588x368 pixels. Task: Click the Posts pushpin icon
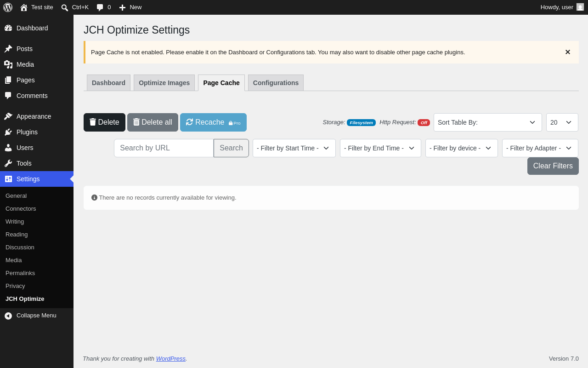click(8, 49)
